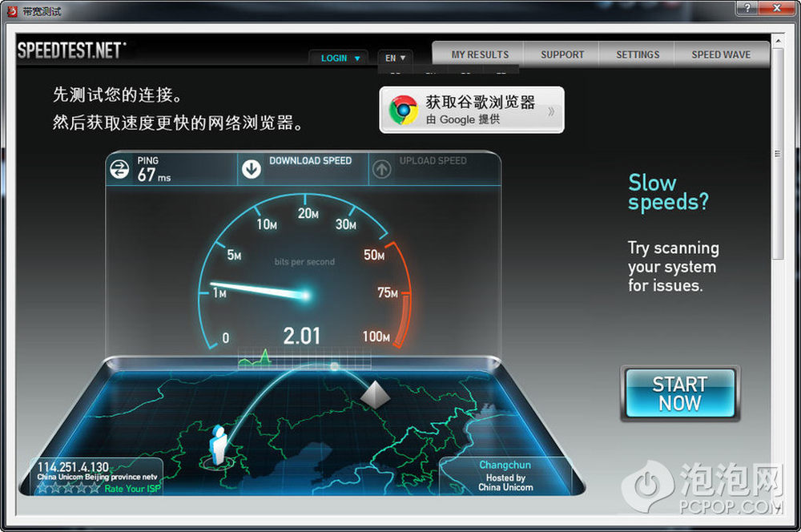Click the Speedtest.net logo
The height and width of the screenshot is (532, 801).
click(x=70, y=50)
